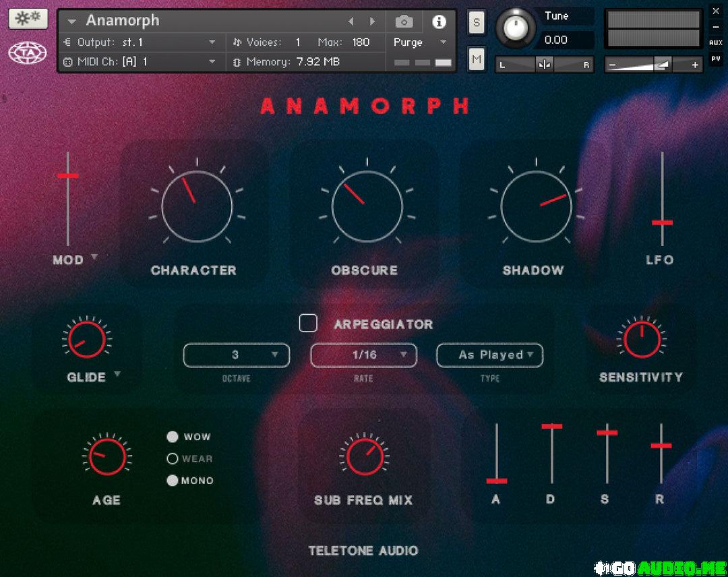Enable the Arpeggiator checkbox
The image size is (728, 577).
point(308,323)
